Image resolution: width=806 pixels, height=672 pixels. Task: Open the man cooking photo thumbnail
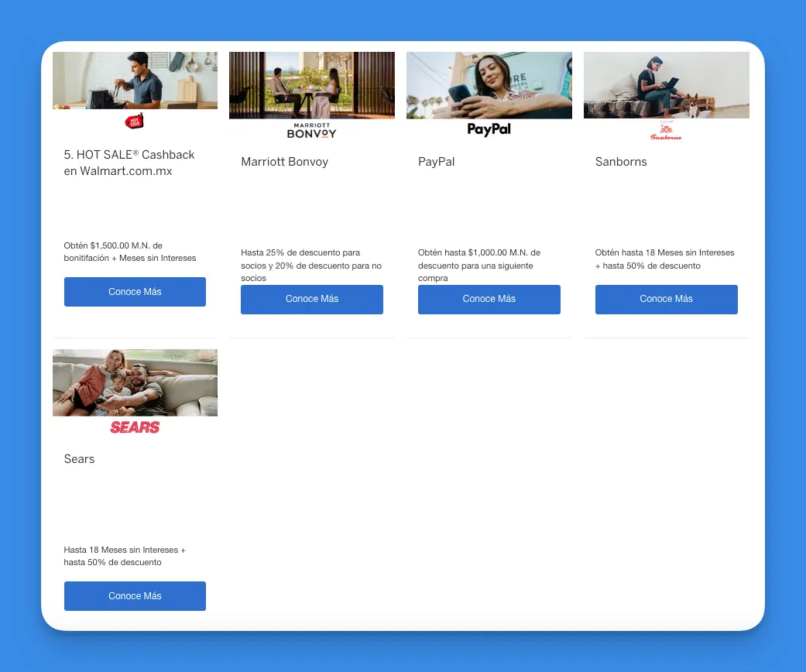(135, 81)
